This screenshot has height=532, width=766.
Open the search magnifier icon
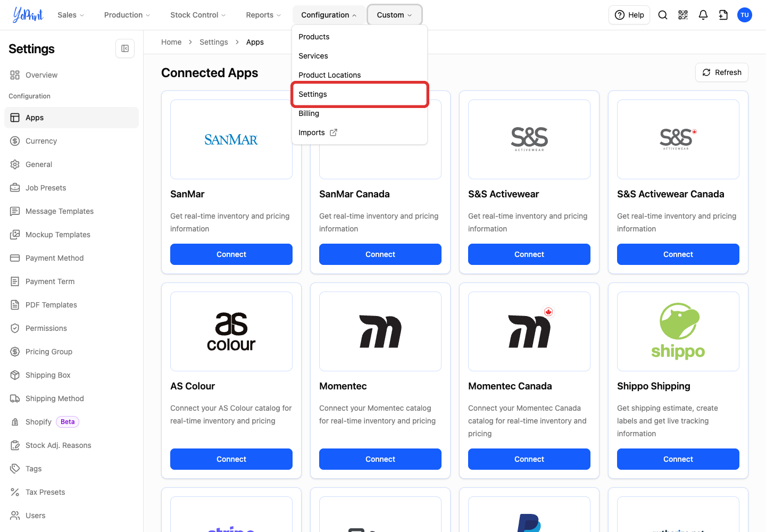click(x=663, y=15)
